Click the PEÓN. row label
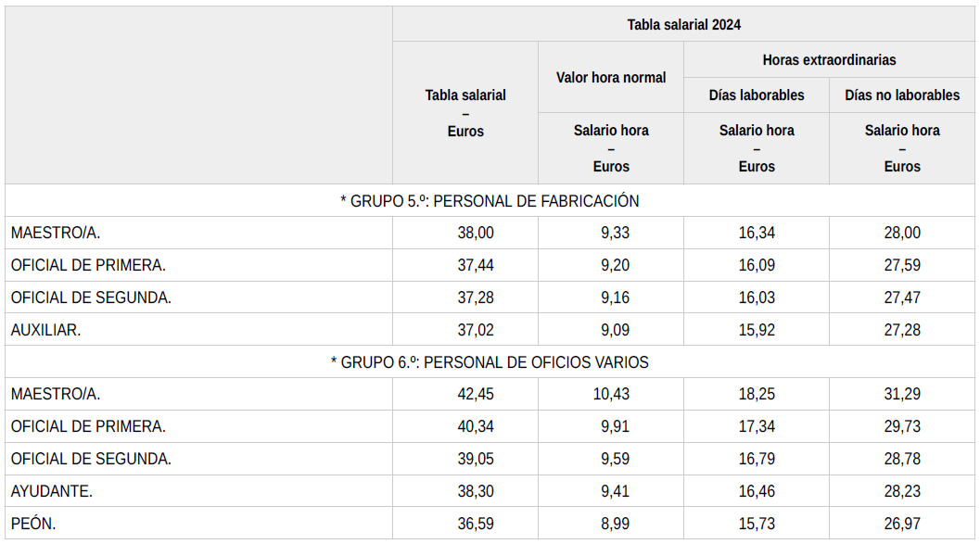The width and height of the screenshot is (980, 544). click(x=34, y=524)
